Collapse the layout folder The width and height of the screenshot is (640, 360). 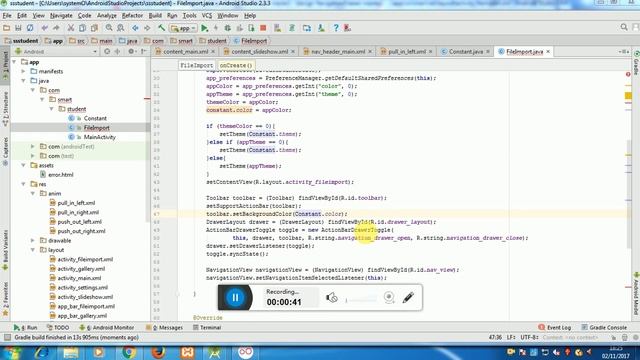pyautogui.click(x=33, y=250)
